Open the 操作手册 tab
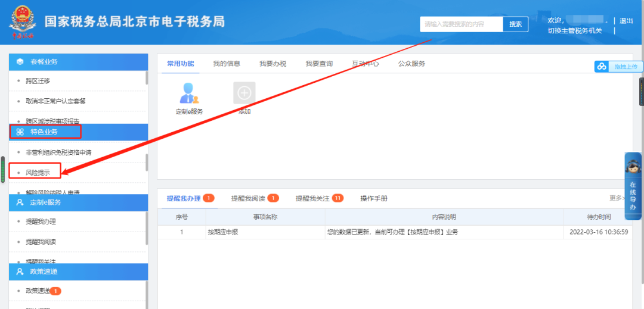The image size is (644, 309). [374, 199]
